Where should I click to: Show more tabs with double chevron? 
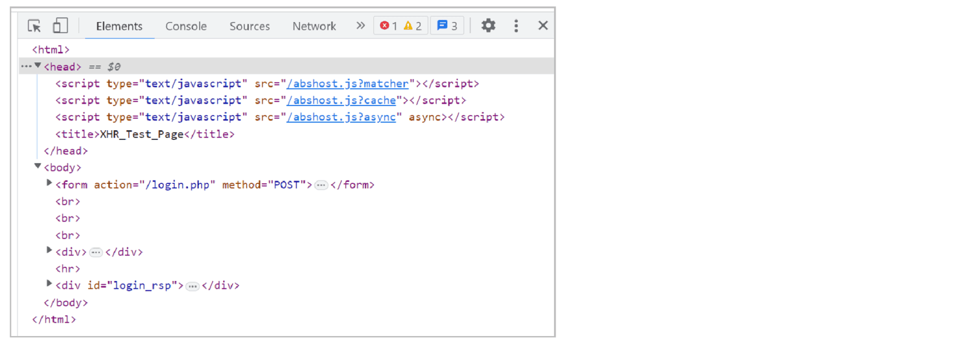pyautogui.click(x=360, y=26)
